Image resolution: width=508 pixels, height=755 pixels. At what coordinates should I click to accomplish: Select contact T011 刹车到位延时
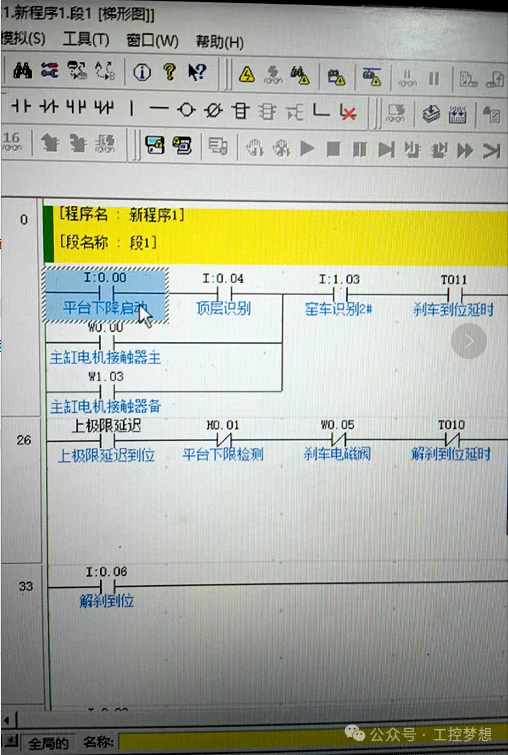tap(454, 295)
